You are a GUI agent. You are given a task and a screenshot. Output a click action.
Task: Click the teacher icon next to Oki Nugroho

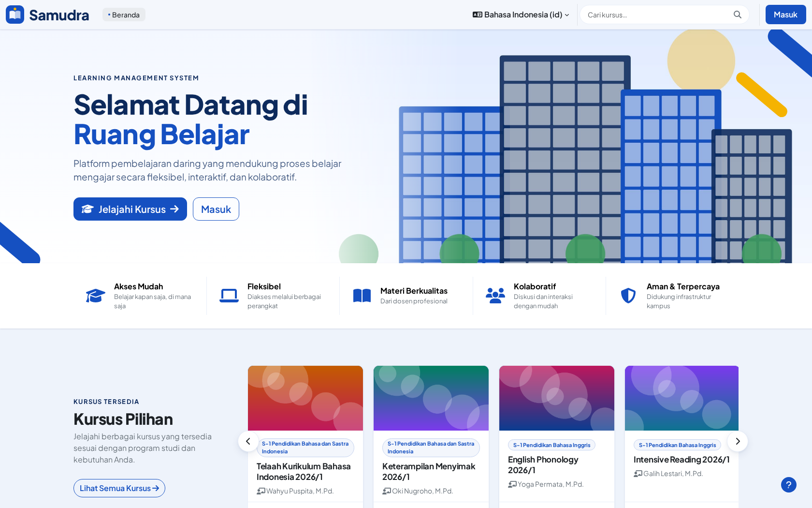click(387, 491)
